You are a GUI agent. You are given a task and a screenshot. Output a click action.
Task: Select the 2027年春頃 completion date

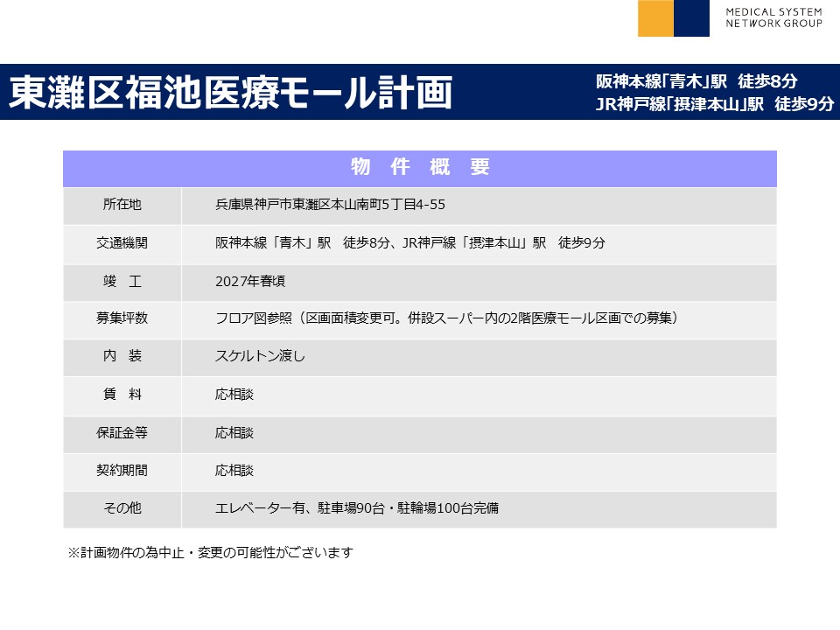[x=249, y=282]
